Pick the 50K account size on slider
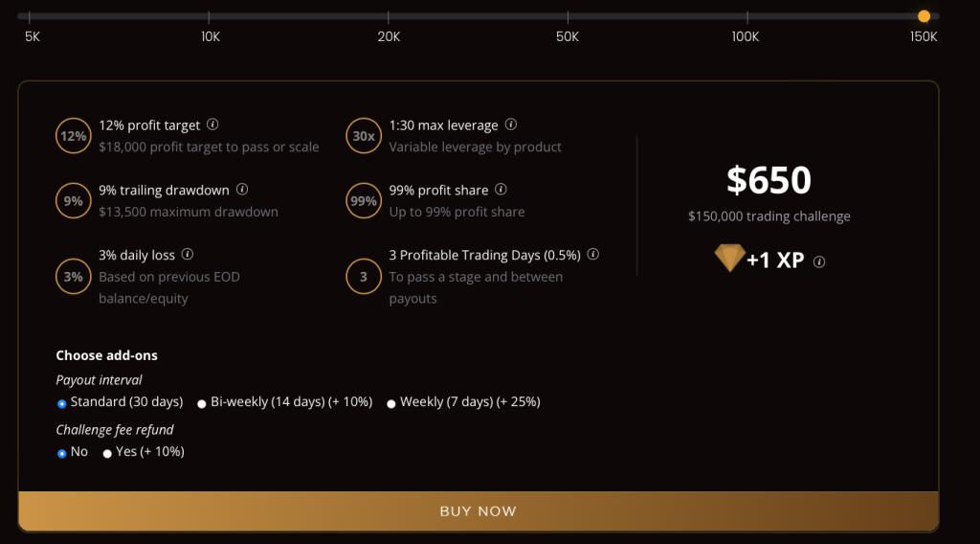Screen dimensions: 980x544 point(568,16)
